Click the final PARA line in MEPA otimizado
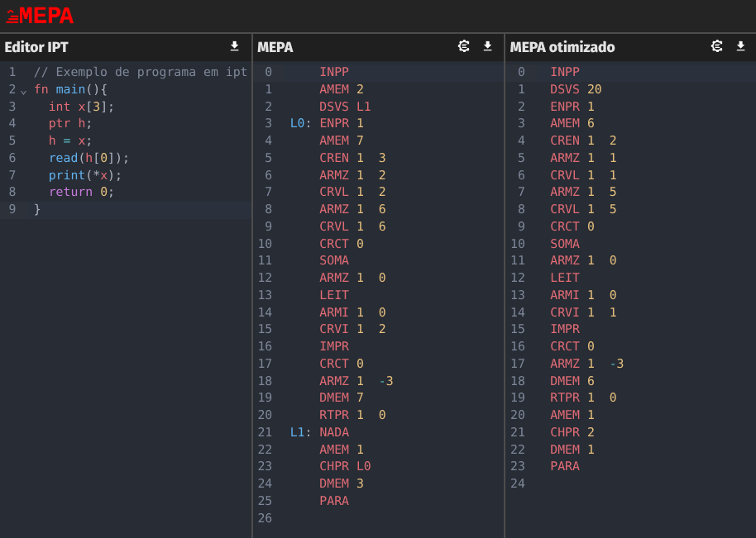This screenshot has width=756, height=538. click(565, 466)
